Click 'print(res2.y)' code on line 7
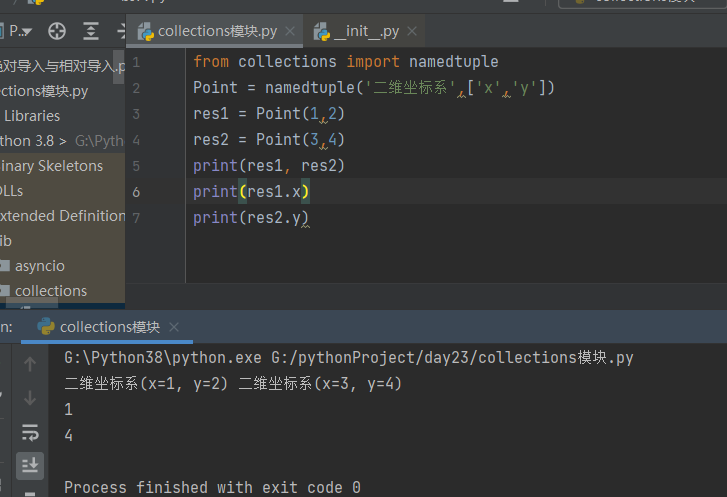727x497 pixels. point(251,217)
